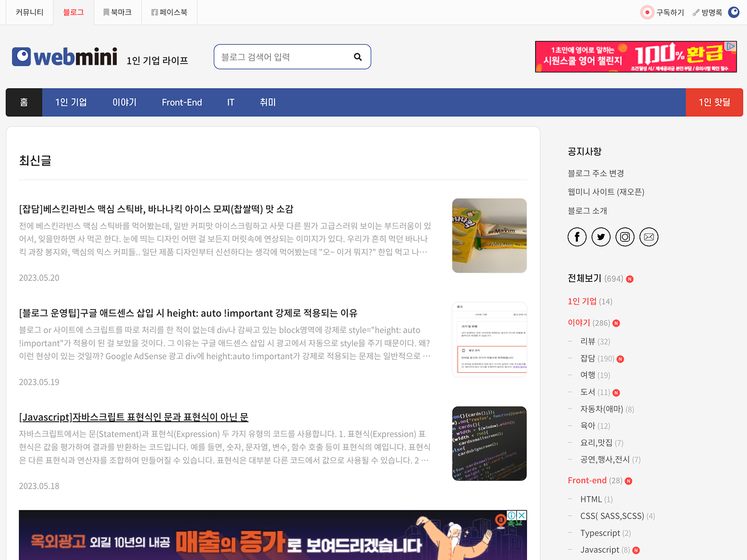The height and width of the screenshot is (560, 747).
Task: Click the search magnifier icon
Action: click(x=358, y=56)
